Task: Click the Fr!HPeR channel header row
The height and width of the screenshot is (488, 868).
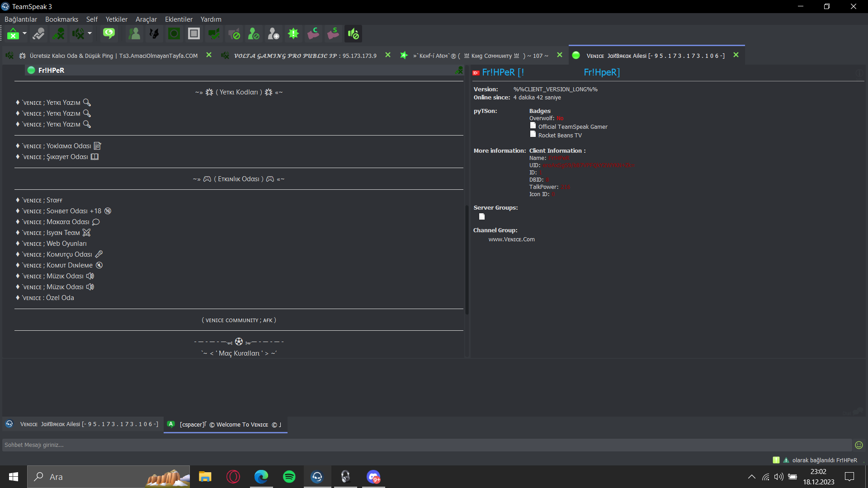Action: [244, 70]
